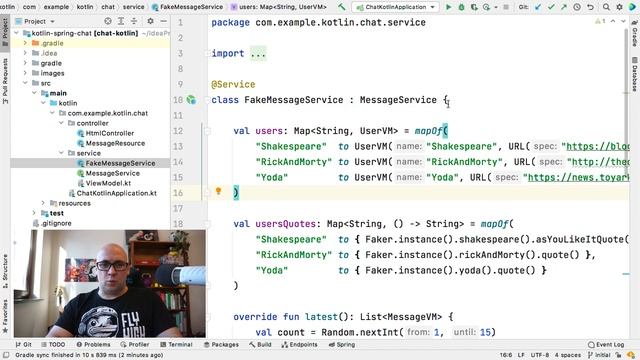This screenshot has width=640, height=360.
Task: Start debugging with the green bug icon
Action: (461, 7)
